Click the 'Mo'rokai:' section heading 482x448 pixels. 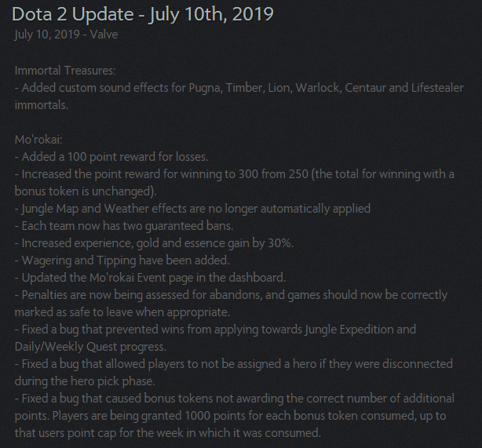pos(38,140)
